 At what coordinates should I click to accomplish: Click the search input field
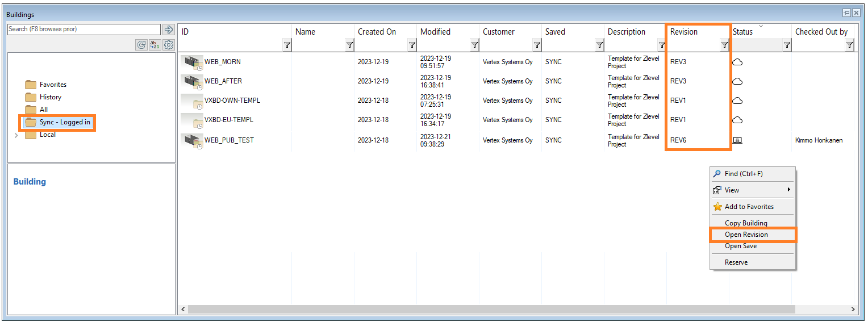84,30
